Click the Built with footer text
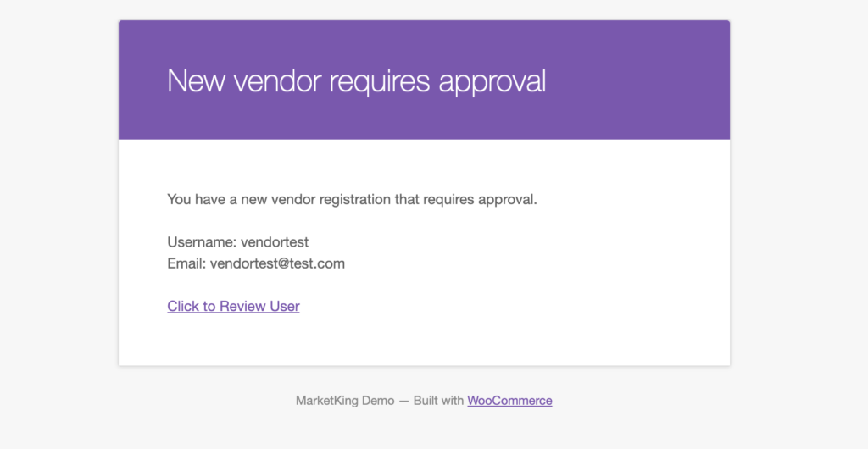The image size is (868, 449). (x=438, y=401)
